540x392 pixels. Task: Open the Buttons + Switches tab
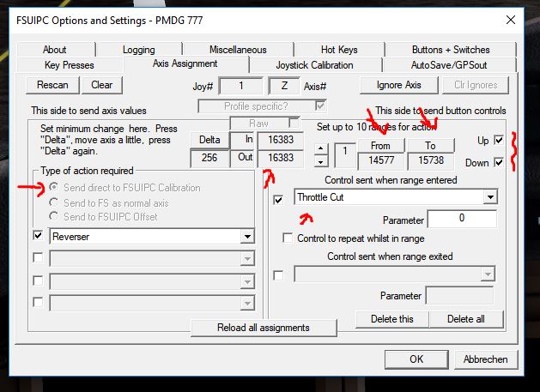click(451, 50)
